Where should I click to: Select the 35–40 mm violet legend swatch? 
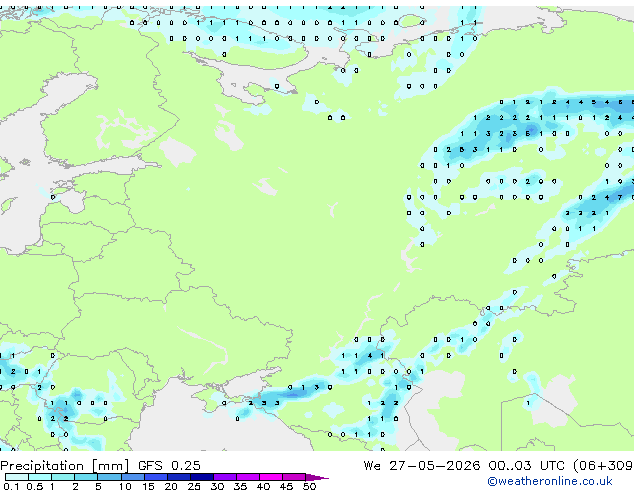click(x=248, y=477)
